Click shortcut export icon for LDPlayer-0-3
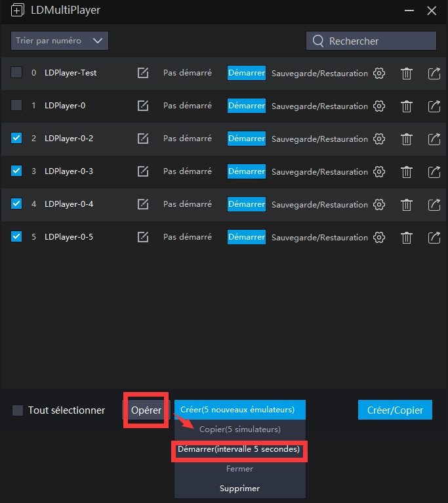The image size is (448, 503). point(434,171)
